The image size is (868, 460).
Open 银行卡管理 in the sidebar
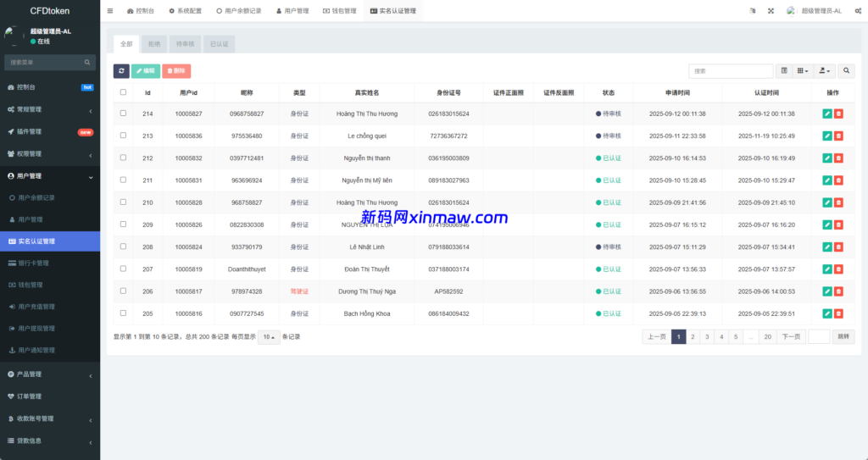[x=50, y=263]
